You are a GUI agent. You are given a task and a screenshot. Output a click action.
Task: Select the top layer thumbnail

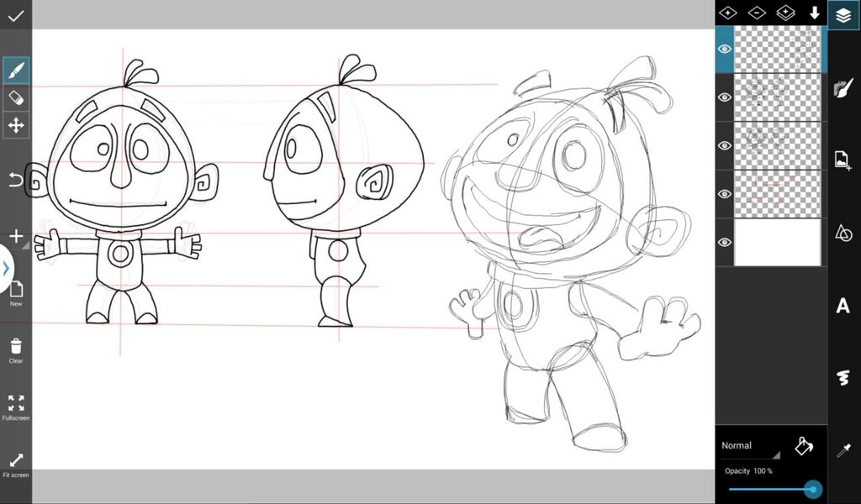pyautogui.click(x=778, y=49)
